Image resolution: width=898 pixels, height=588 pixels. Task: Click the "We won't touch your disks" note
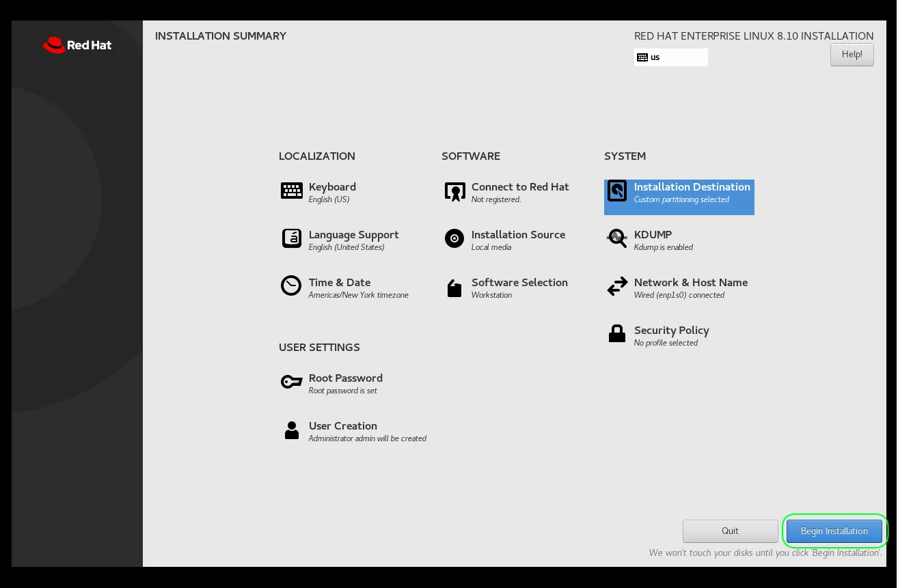click(x=765, y=552)
